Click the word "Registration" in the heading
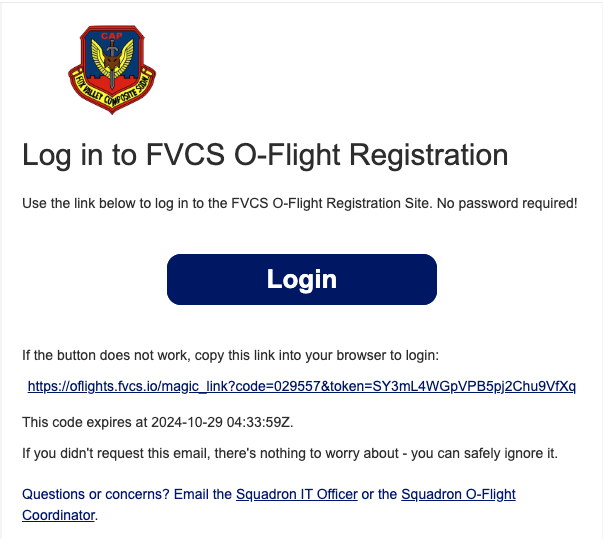This screenshot has width=603, height=539. [x=430, y=156]
